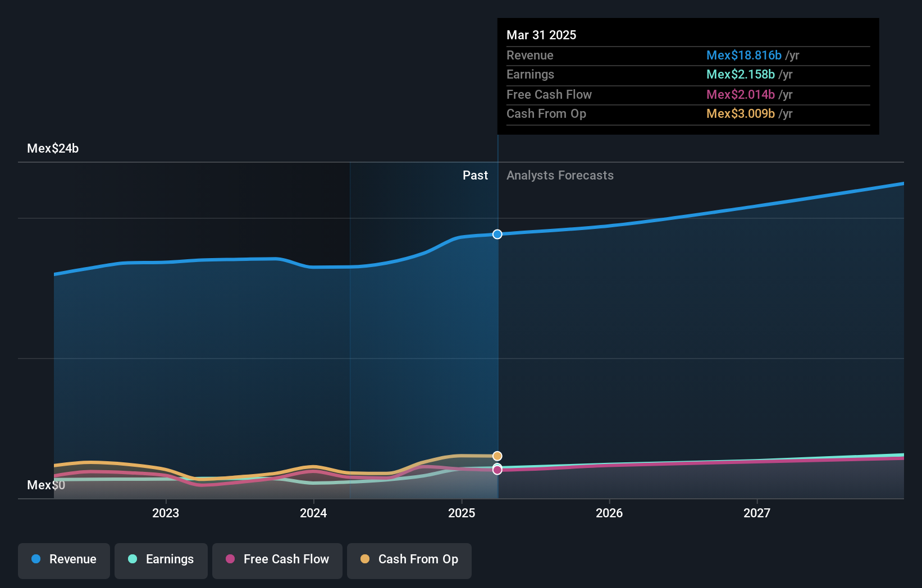Click the Free Cash Flow label in tooltip
The image size is (922, 588).
coord(549,94)
